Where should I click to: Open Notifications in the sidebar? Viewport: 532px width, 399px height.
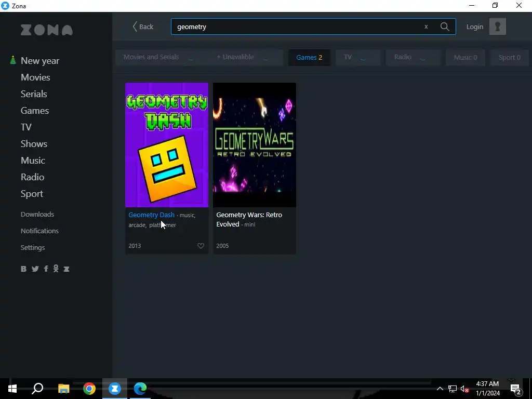[x=39, y=231]
